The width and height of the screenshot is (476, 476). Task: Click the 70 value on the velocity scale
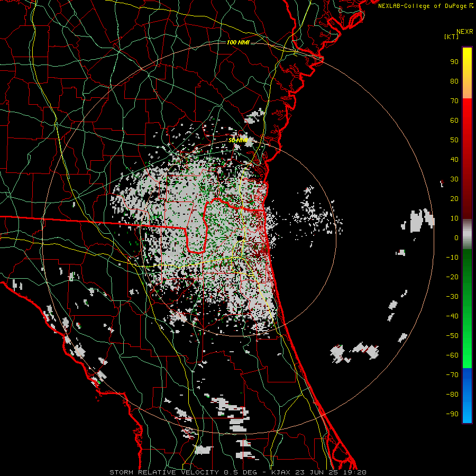click(454, 101)
